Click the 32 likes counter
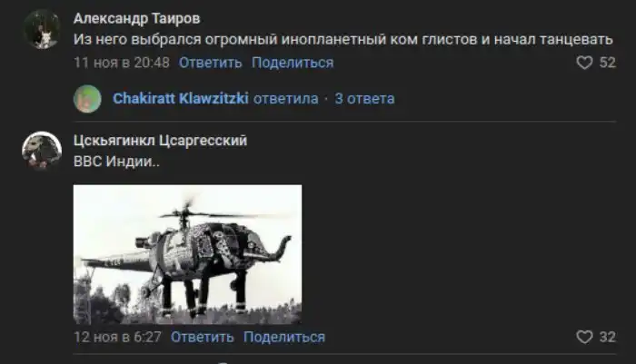 pos(607,337)
